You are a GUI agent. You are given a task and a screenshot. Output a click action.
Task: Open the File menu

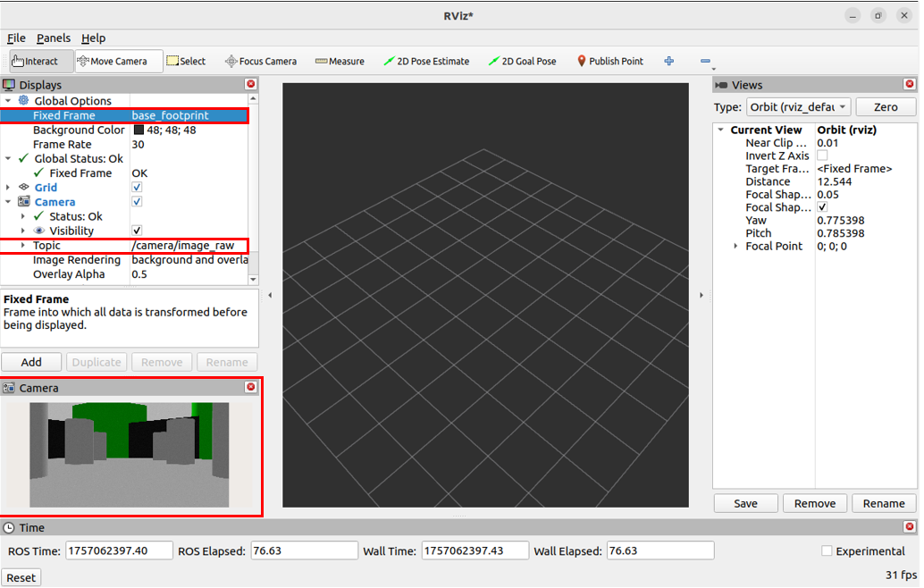pyautogui.click(x=16, y=38)
